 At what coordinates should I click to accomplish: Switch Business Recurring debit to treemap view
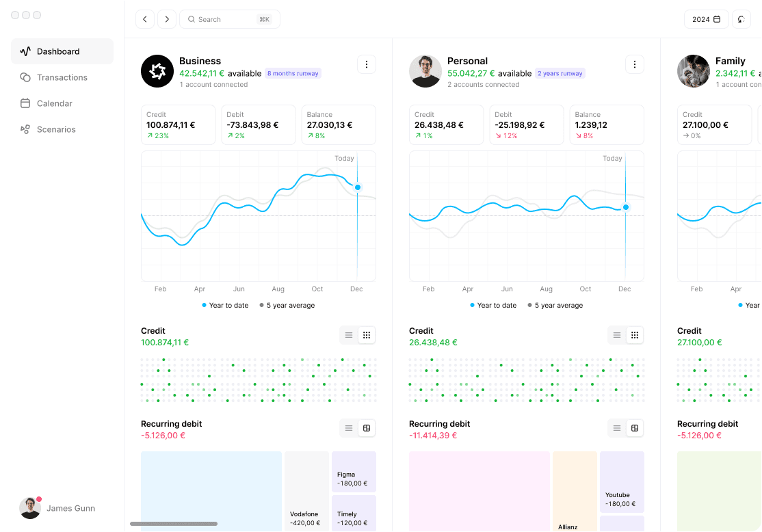pyautogui.click(x=367, y=429)
